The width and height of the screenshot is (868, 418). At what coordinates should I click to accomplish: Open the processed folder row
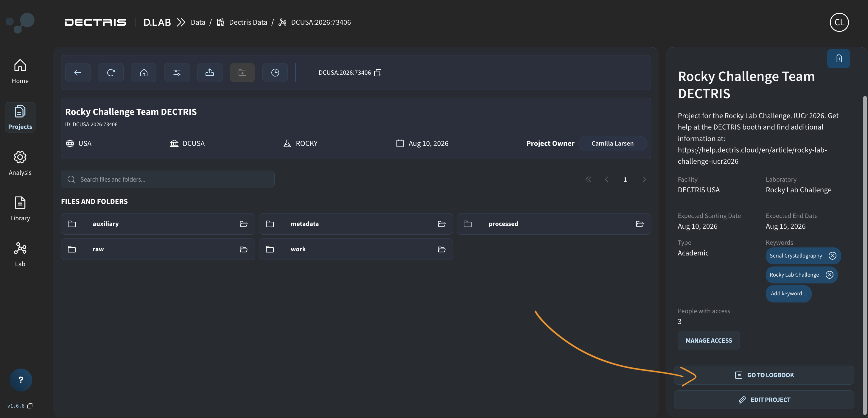[x=554, y=224]
